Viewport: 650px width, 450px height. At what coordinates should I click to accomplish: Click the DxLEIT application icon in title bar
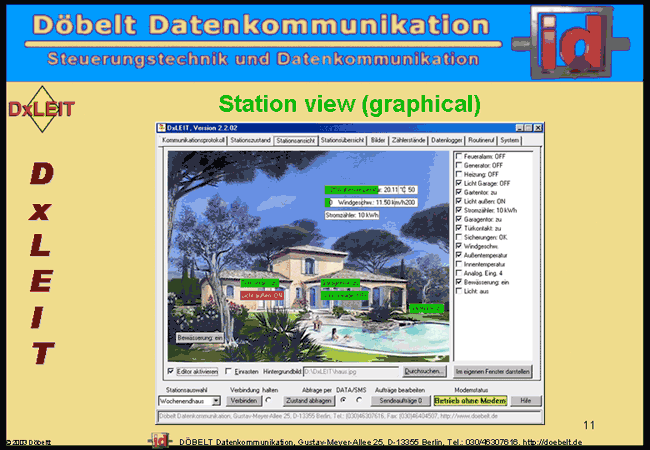point(162,128)
